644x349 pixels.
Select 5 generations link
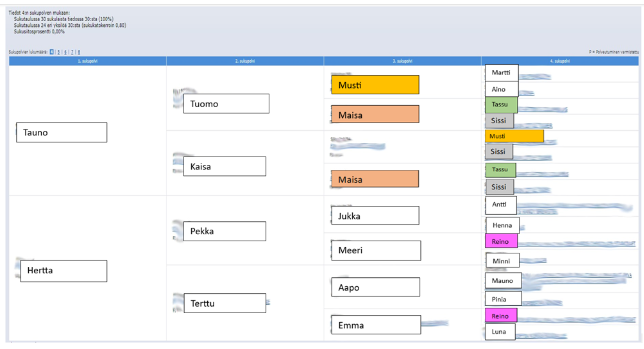tap(59, 52)
